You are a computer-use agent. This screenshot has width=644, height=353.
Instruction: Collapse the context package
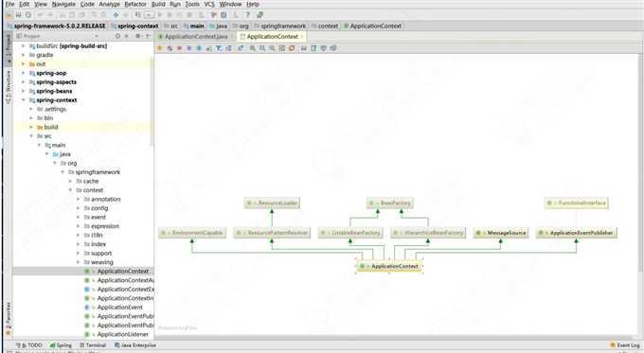click(70, 190)
